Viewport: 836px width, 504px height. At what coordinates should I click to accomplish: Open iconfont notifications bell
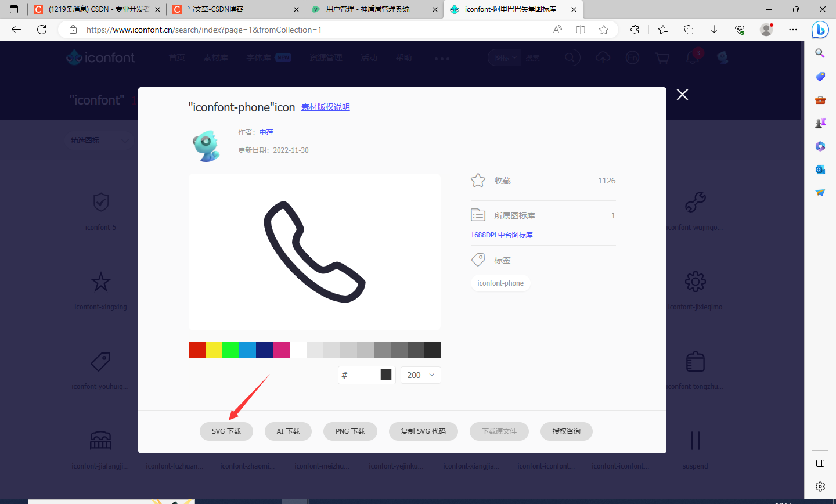click(x=693, y=57)
